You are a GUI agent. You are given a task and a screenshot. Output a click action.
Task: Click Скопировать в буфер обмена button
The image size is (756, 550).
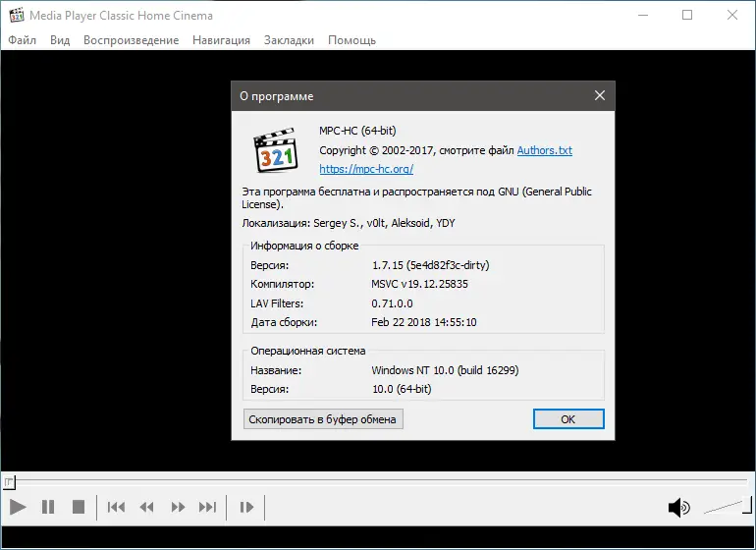[x=323, y=419]
